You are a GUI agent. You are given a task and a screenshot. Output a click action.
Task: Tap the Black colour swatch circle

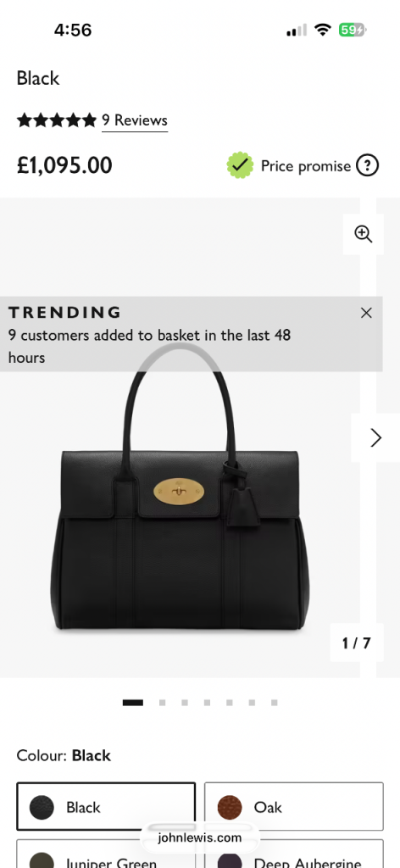[42, 807]
